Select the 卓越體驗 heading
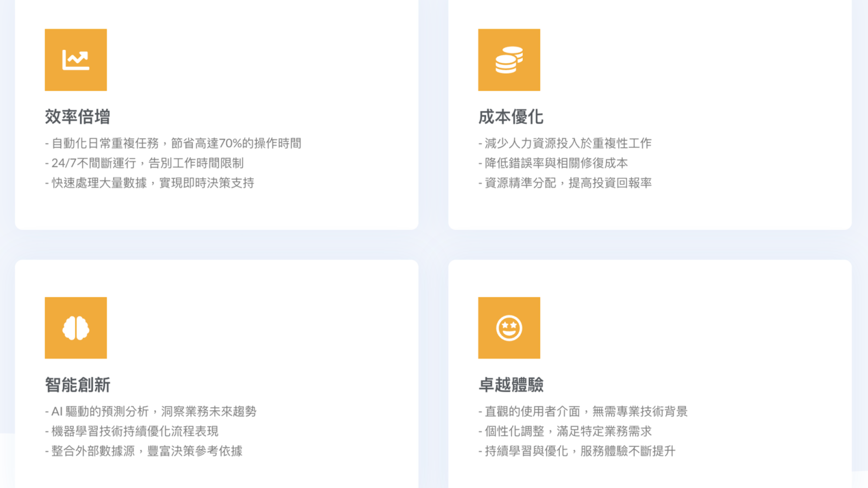Screen dimensions: 868x488 pos(511,385)
